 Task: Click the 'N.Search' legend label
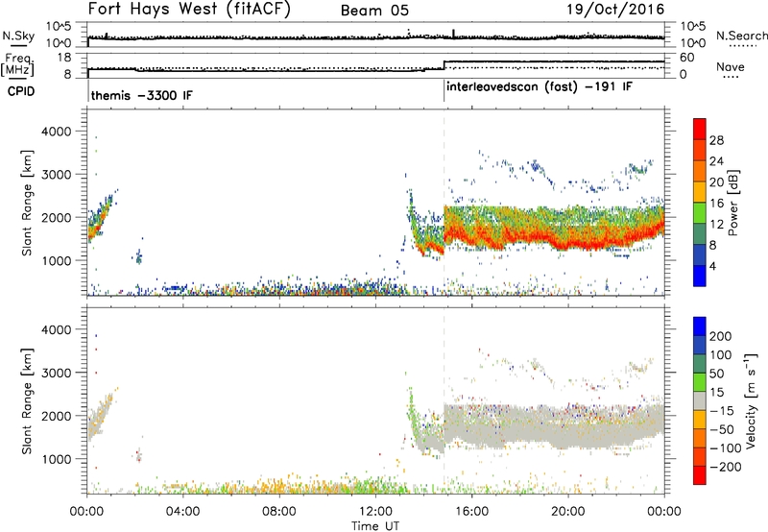coord(741,36)
